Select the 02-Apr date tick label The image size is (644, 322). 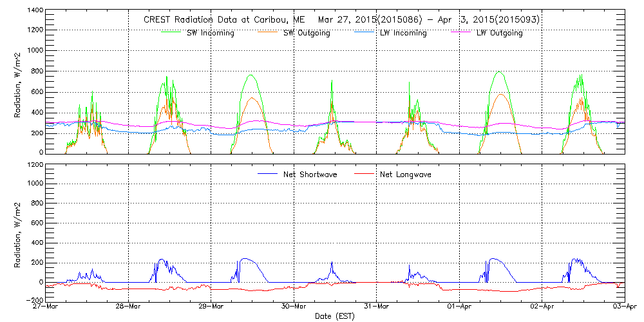tap(542, 307)
